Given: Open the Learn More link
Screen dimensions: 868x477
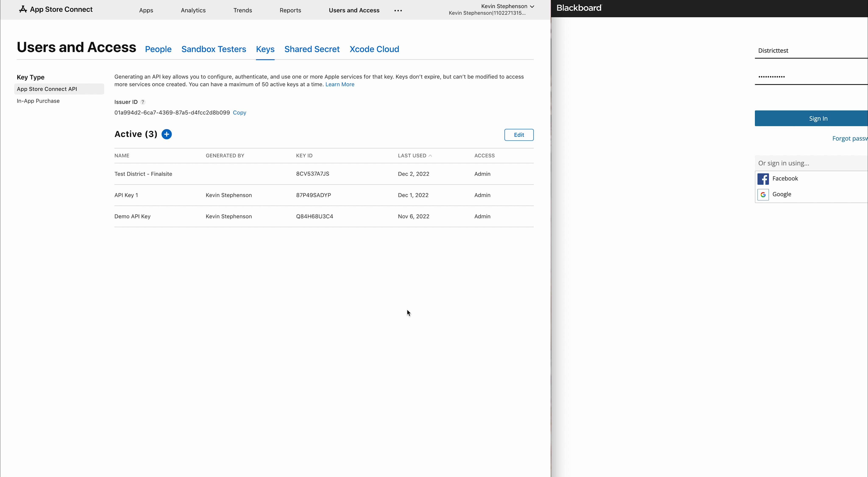Looking at the screenshot, I should (x=340, y=84).
